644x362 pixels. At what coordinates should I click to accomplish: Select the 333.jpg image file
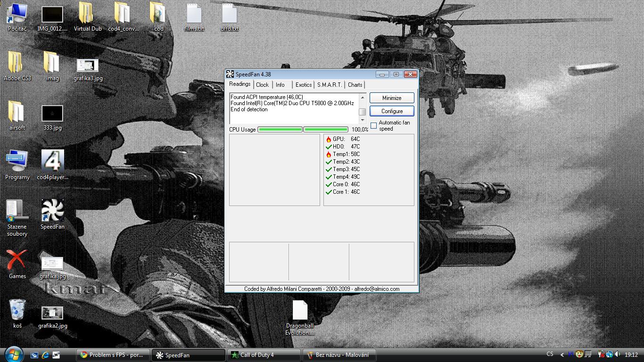point(52,118)
